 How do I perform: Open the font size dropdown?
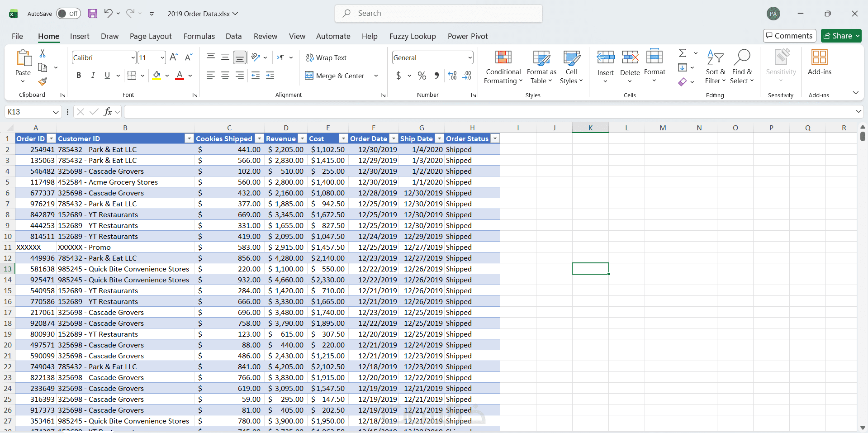(162, 57)
